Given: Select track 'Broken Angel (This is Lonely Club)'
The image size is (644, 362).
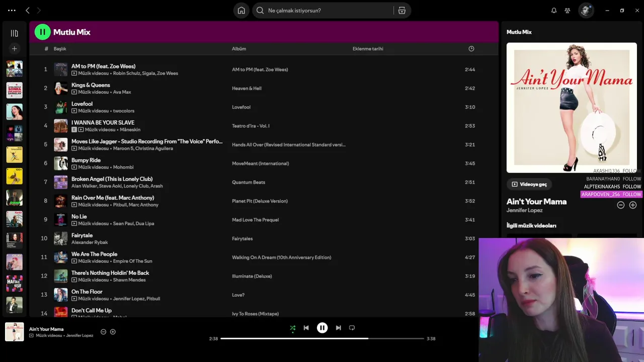Looking at the screenshot, I should [112, 178].
